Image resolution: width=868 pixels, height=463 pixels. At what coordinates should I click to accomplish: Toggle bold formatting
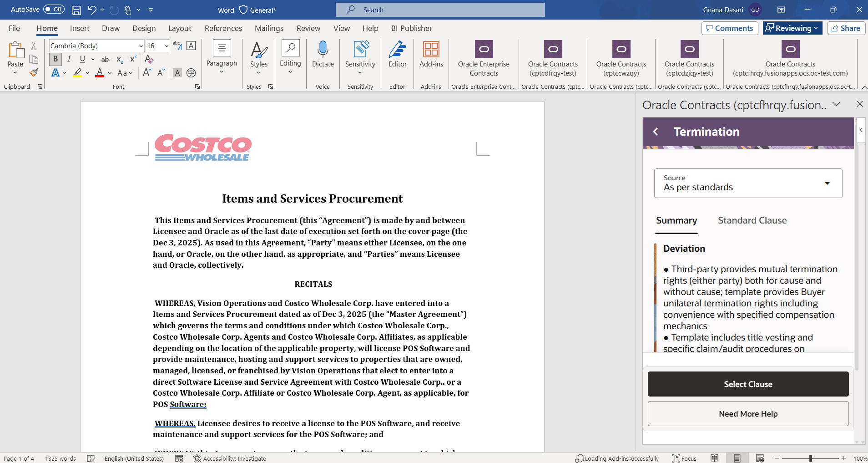point(56,59)
